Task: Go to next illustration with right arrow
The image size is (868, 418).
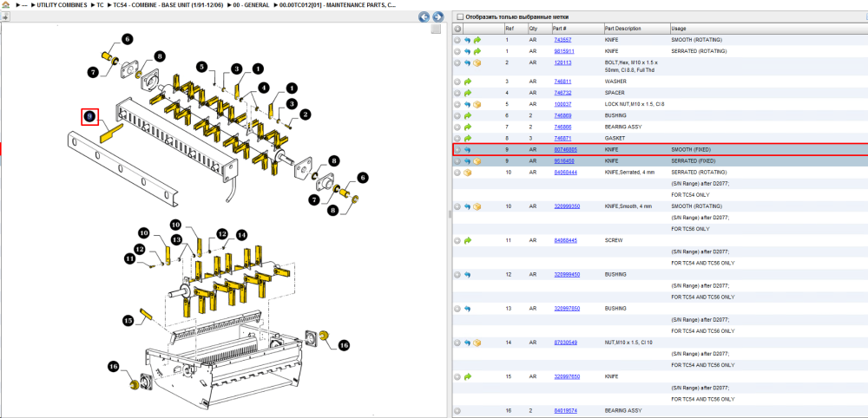Action: pos(437,17)
